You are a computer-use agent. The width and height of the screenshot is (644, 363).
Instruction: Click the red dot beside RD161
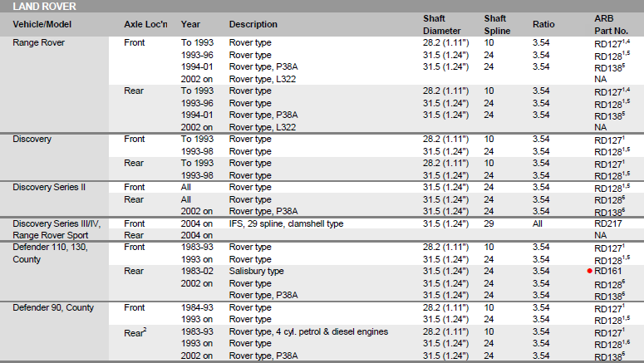[x=590, y=271]
